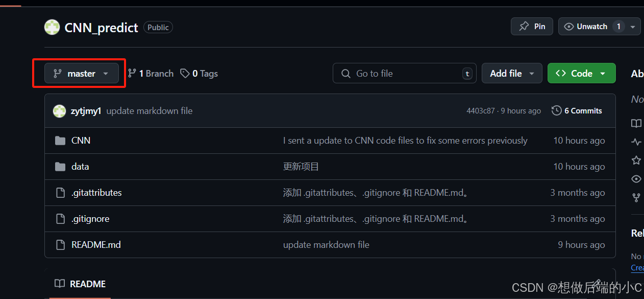Open the sidebar Readme book icon

pyautogui.click(x=636, y=123)
